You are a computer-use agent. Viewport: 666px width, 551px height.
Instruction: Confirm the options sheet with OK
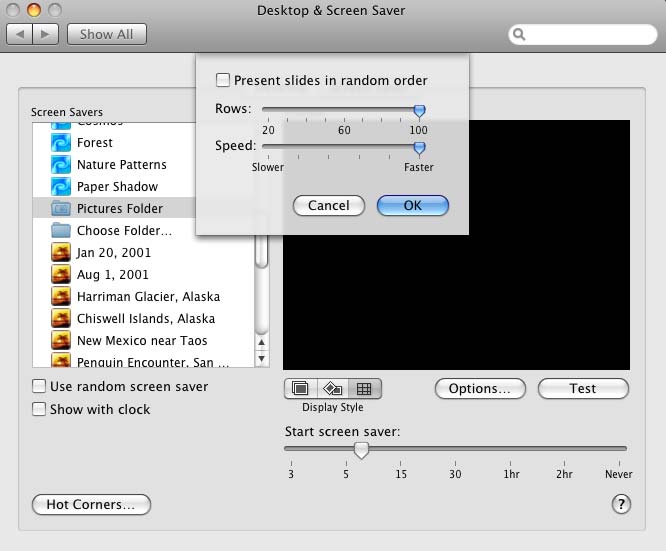(413, 206)
